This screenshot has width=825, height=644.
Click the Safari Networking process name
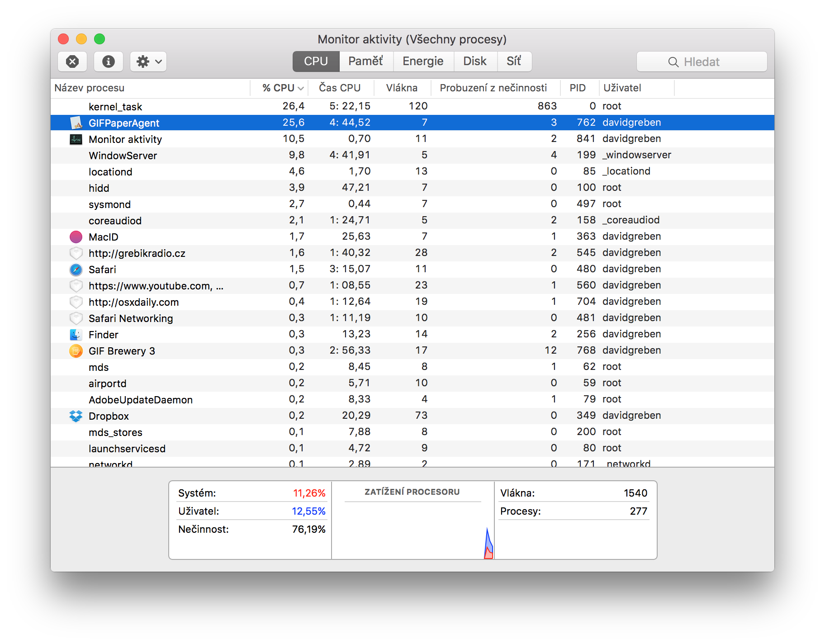pyautogui.click(x=131, y=318)
